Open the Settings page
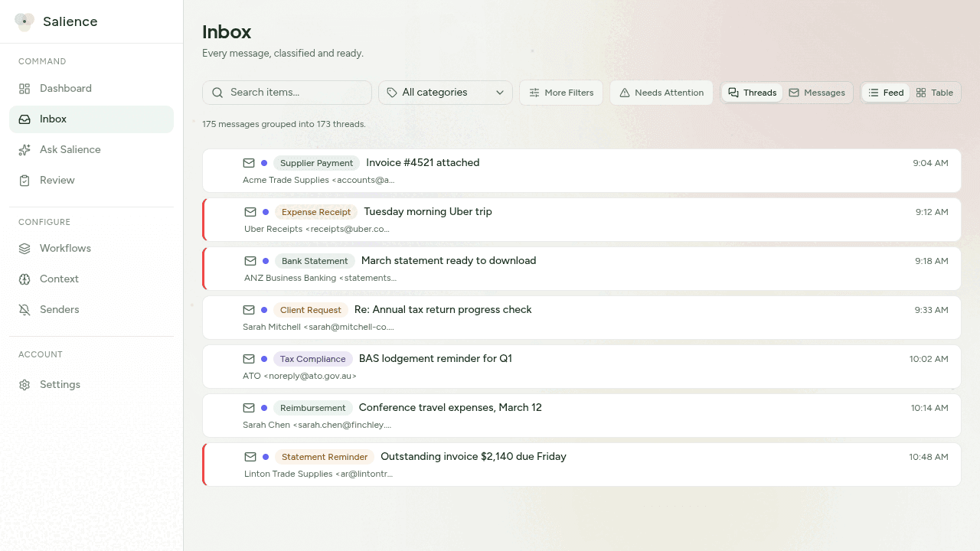This screenshot has width=980, height=551. pos(92,385)
